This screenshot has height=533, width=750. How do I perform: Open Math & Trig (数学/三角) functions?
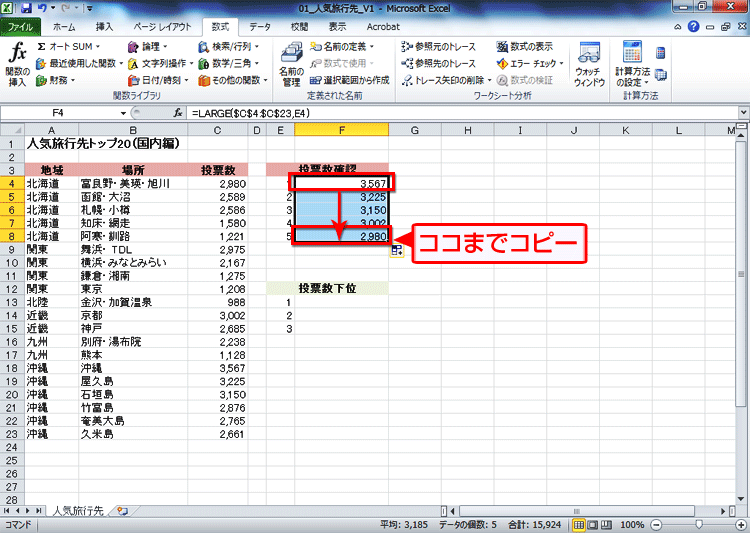[228, 63]
